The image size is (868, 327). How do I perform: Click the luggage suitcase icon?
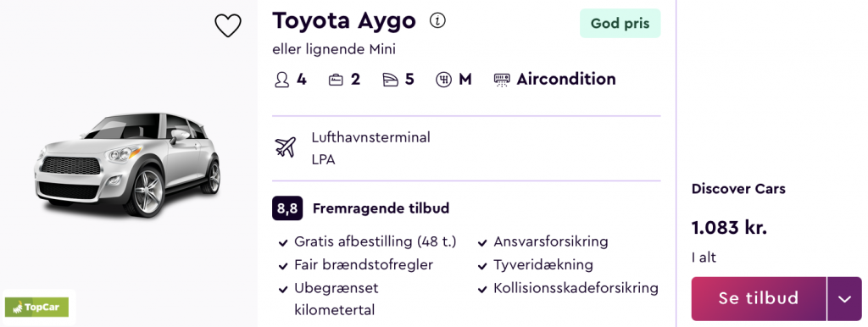click(x=336, y=80)
